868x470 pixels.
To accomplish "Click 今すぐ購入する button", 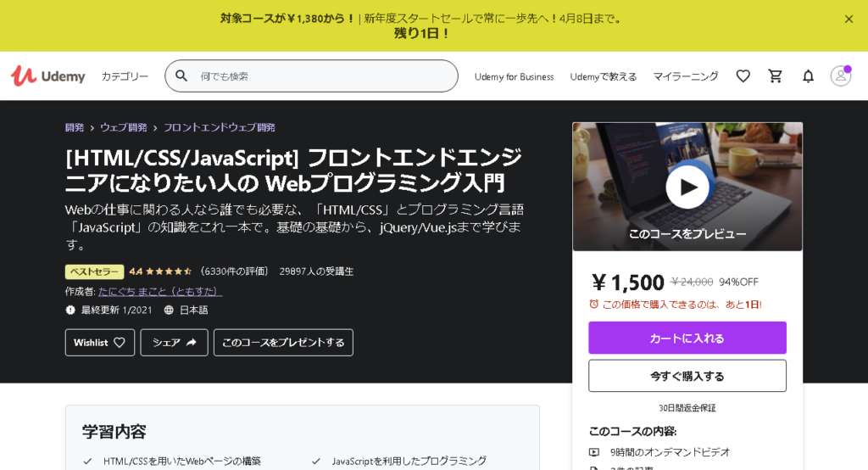I will point(687,376).
